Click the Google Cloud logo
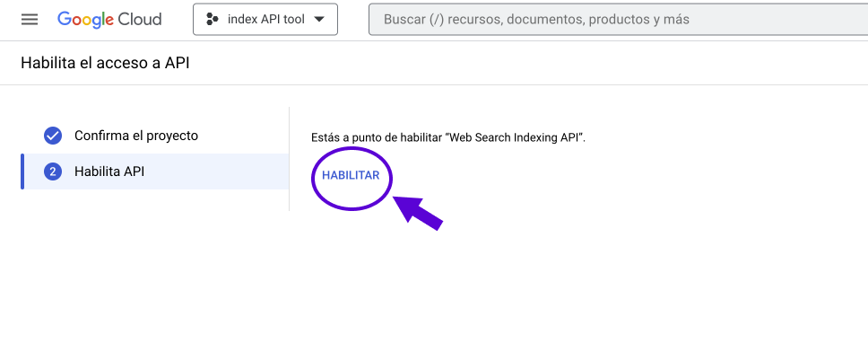 click(x=109, y=20)
